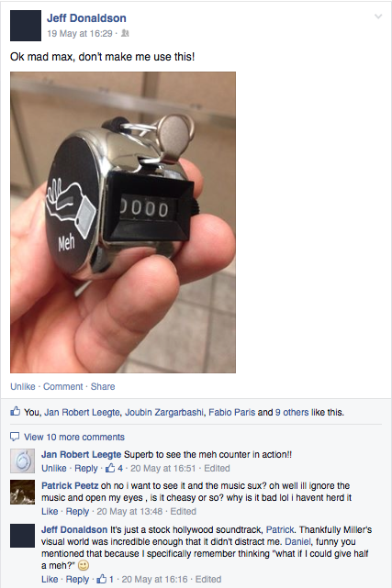Open Jan Robert Leegte's profile picture

click(x=23, y=460)
